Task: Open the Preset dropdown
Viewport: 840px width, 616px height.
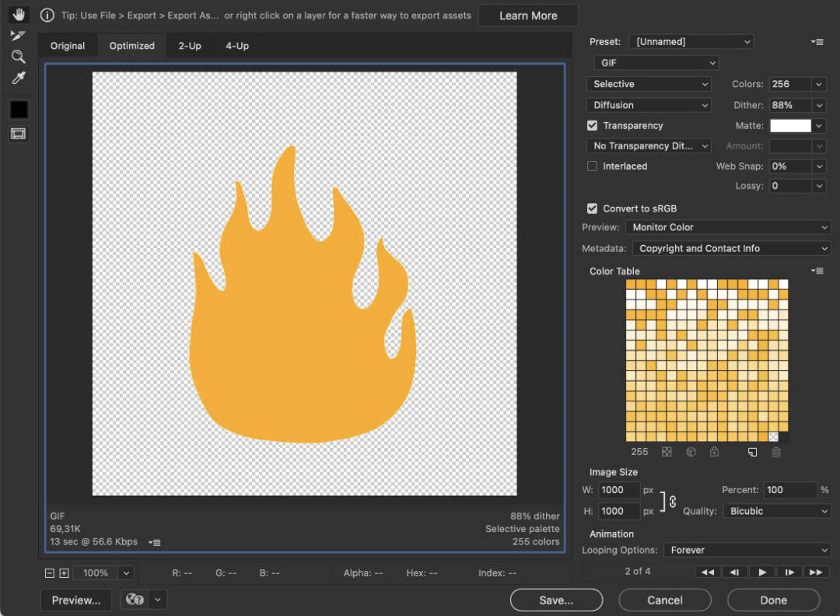Action: [691, 42]
